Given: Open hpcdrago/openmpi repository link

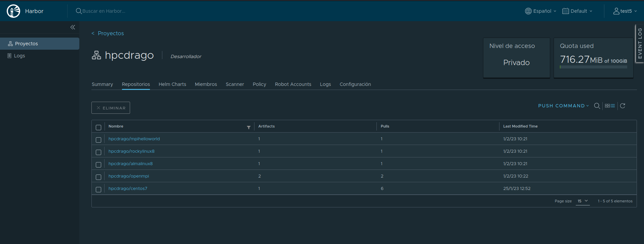Looking at the screenshot, I should 129,176.
